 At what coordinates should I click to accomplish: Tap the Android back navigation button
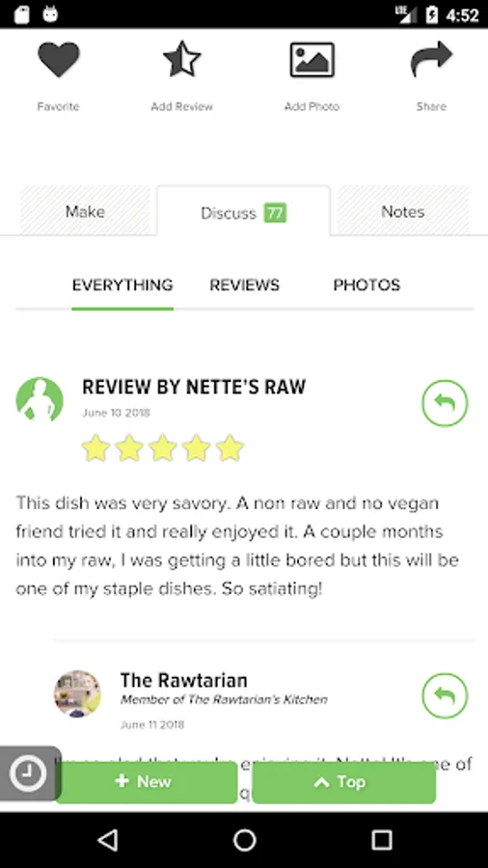(x=108, y=840)
